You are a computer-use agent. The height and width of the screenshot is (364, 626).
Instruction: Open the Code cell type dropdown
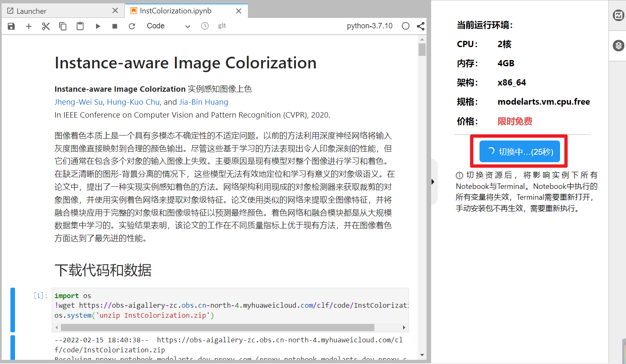(x=168, y=26)
